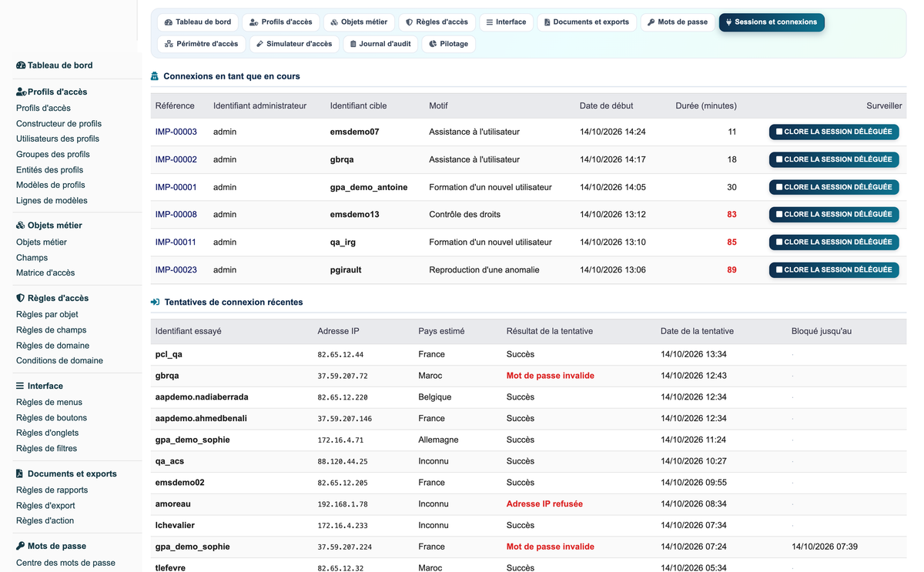Click the plug icon on Sessions et connexions tab
This screenshot has width=924, height=572.
coord(729,22)
